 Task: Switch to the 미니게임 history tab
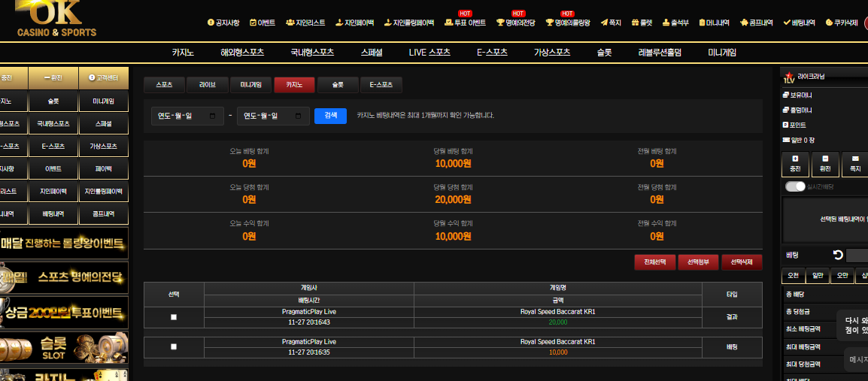pyautogui.click(x=250, y=85)
